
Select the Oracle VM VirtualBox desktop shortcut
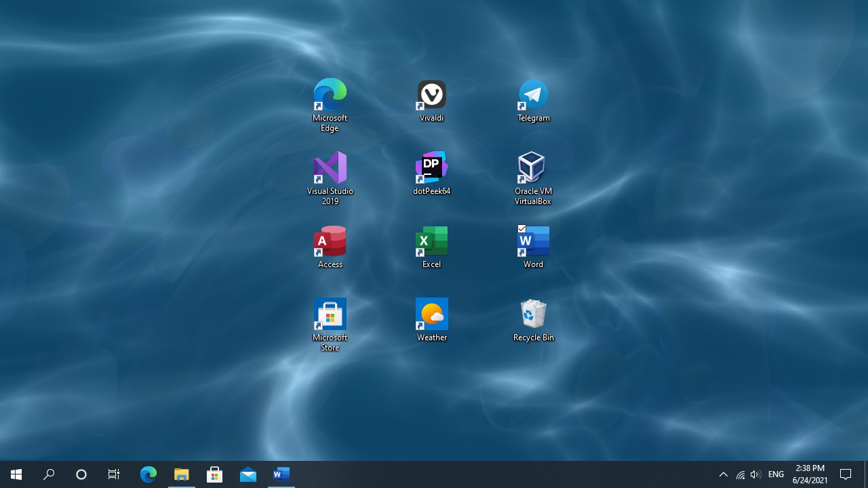click(x=533, y=178)
